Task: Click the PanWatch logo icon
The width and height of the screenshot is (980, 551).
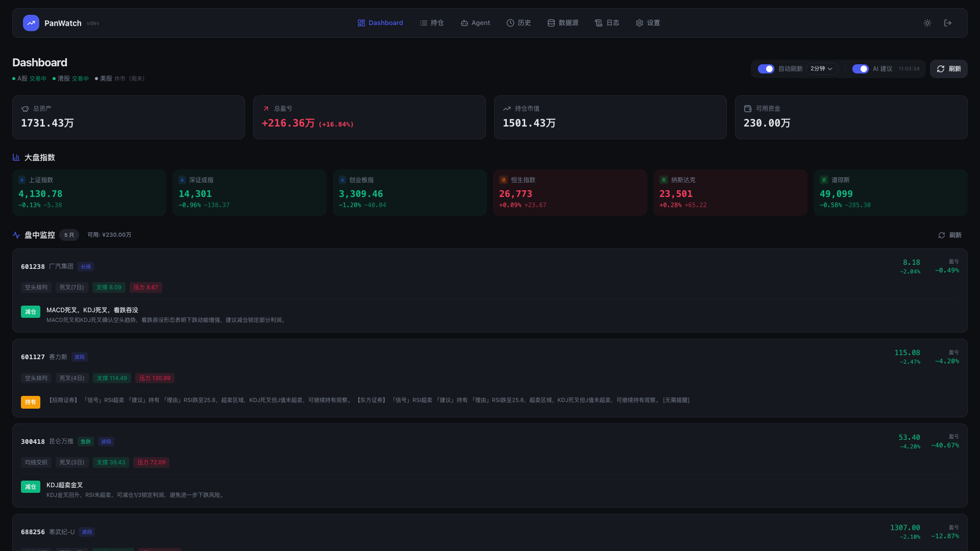Action: tap(31, 23)
